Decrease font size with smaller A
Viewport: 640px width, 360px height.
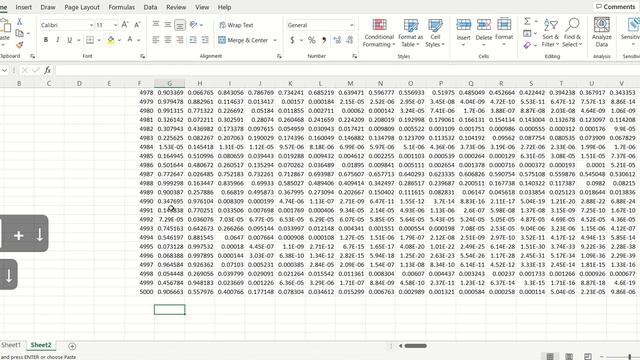coord(138,25)
